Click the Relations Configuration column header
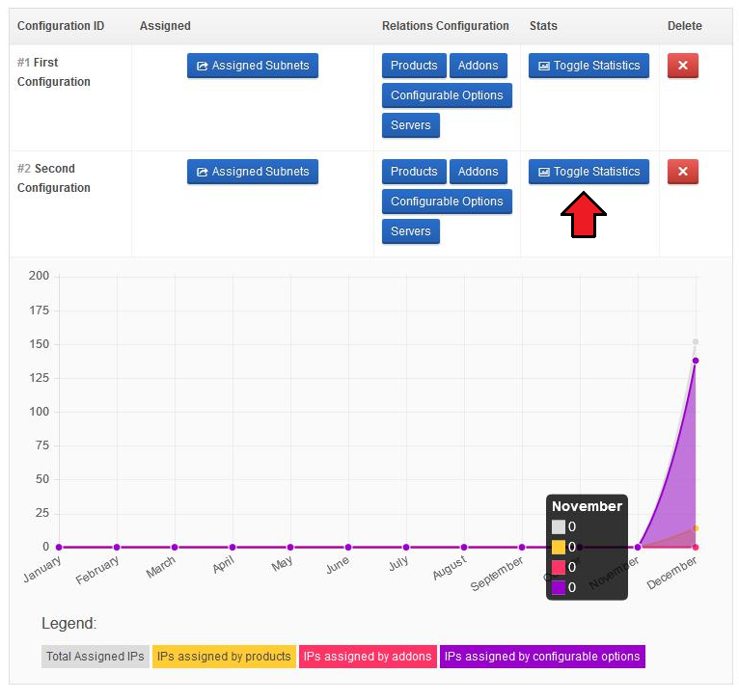 pos(446,26)
